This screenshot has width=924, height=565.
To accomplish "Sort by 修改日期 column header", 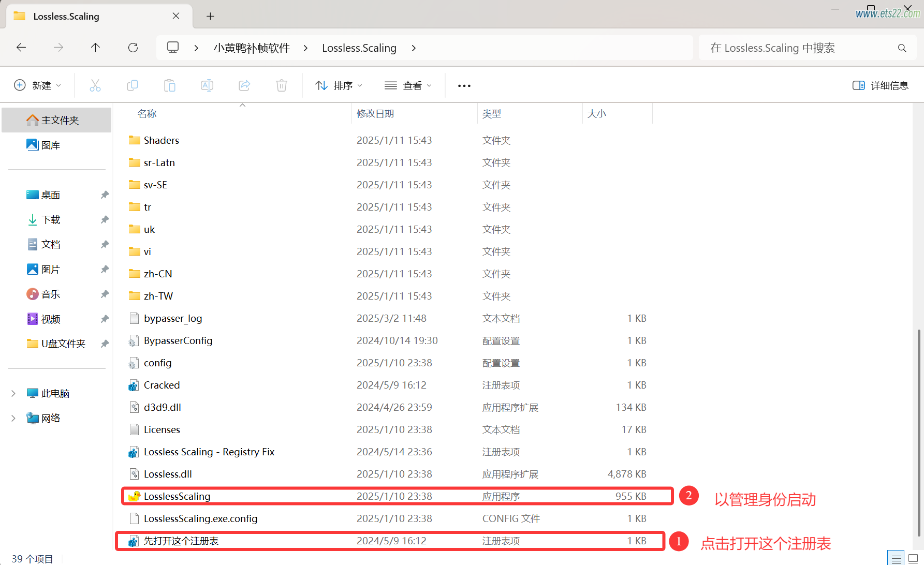I will click(x=375, y=114).
